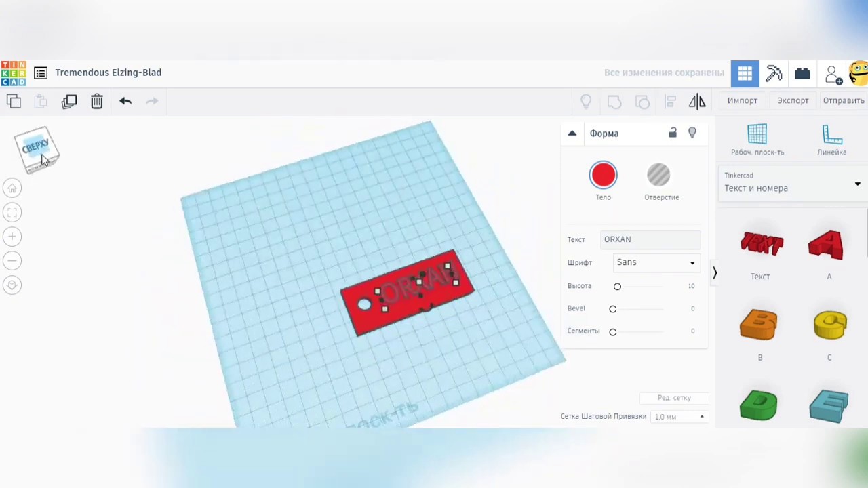Select the orange letter B shape

tap(759, 325)
